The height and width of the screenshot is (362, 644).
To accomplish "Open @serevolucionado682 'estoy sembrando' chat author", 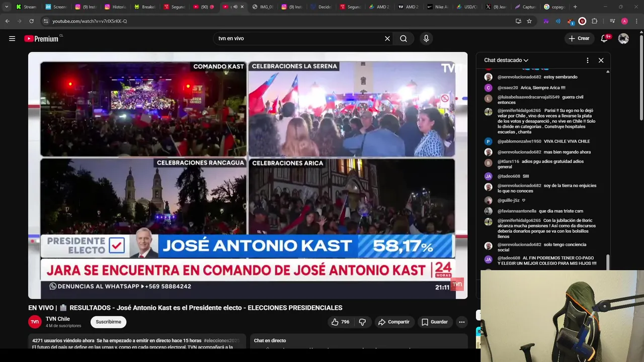I will click(x=519, y=77).
